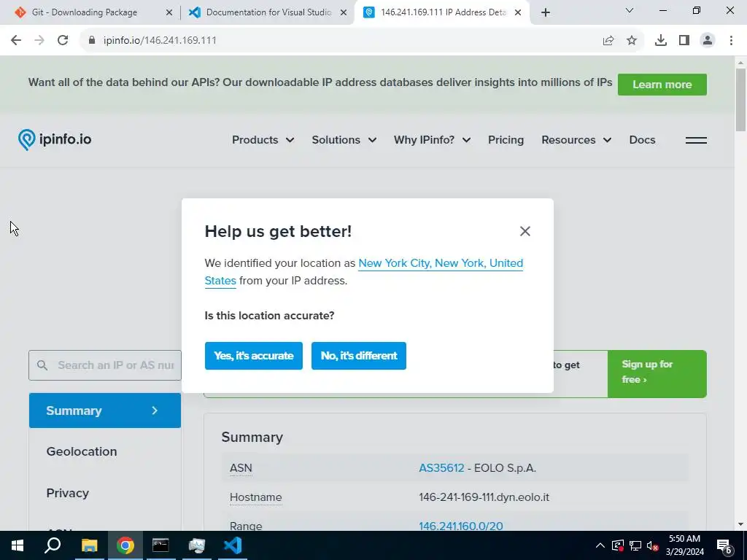
Task: Open the AS35612 ASN link
Action: click(441, 468)
